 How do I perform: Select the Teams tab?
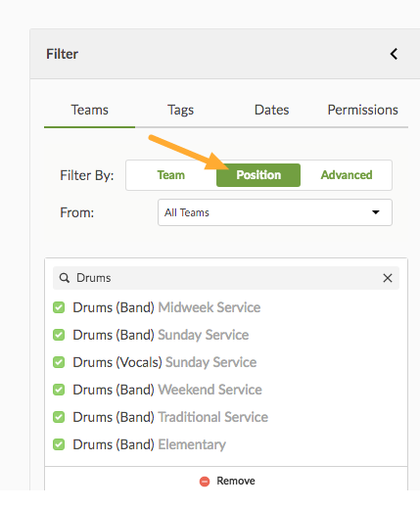[89, 110]
